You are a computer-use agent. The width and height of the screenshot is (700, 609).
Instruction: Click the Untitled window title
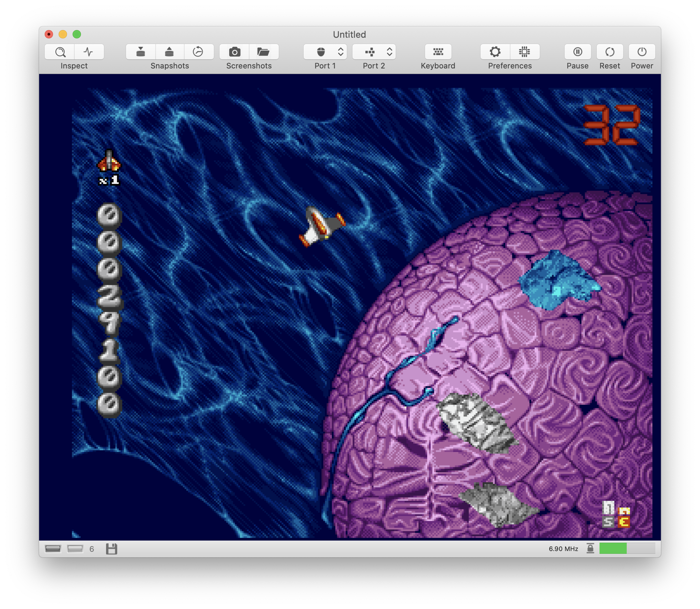click(350, 35)
